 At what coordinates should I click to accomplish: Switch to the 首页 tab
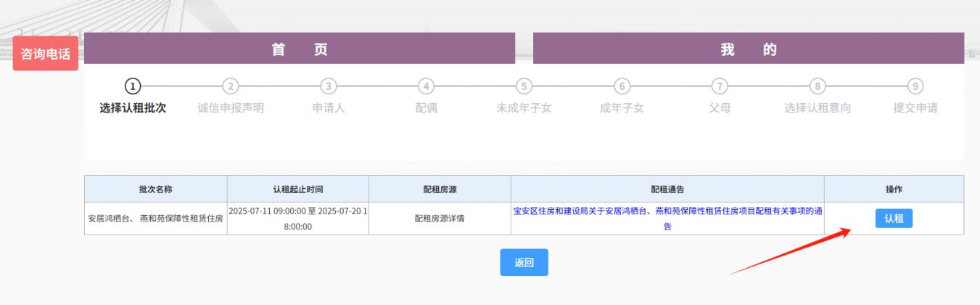300,49
